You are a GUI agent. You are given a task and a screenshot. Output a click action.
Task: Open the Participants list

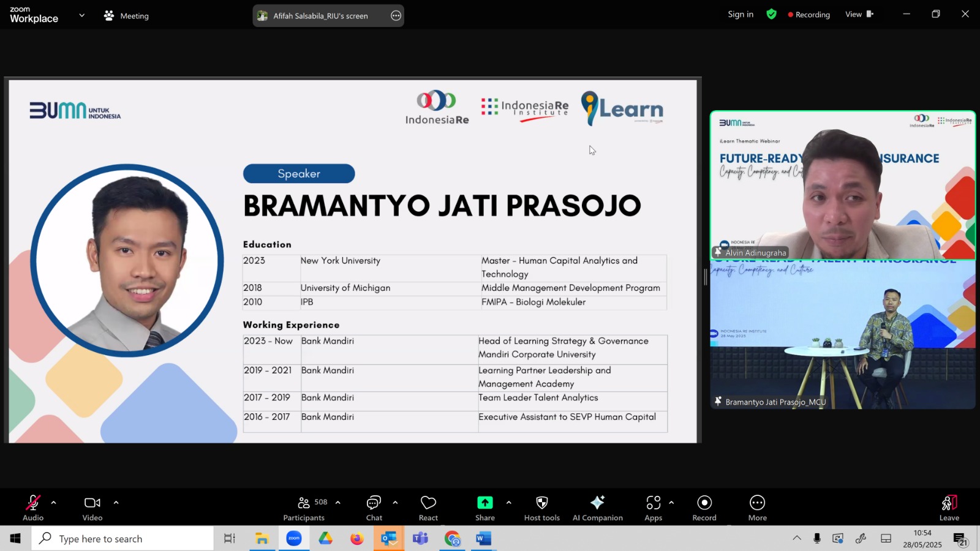[304, 508]
